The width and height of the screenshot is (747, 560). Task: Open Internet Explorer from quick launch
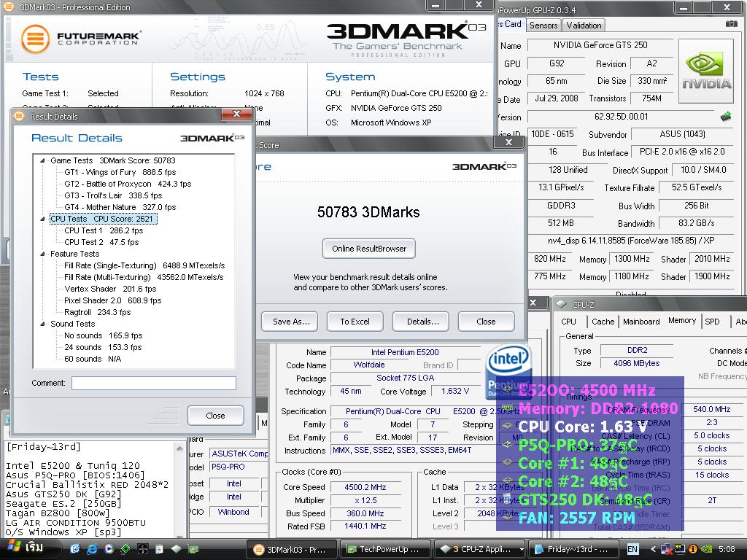(x=92, y=549)
